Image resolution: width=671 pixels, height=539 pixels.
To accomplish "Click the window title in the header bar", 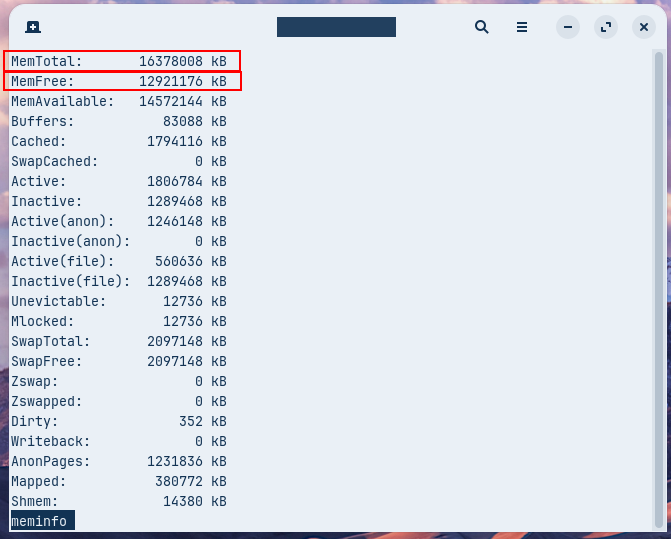I will (336, 27).
